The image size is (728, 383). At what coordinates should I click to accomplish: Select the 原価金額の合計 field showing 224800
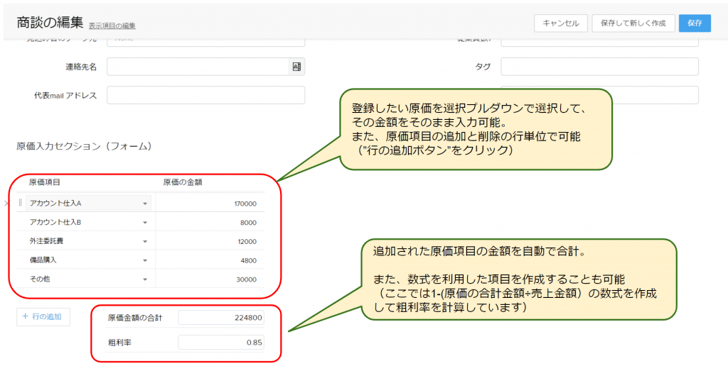click(221, 318)
